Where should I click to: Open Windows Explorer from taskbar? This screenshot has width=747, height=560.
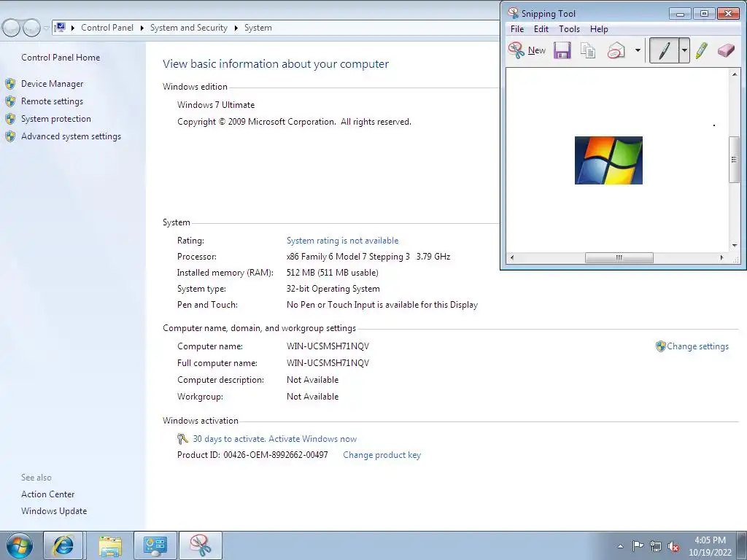click(x=110, y=545)
